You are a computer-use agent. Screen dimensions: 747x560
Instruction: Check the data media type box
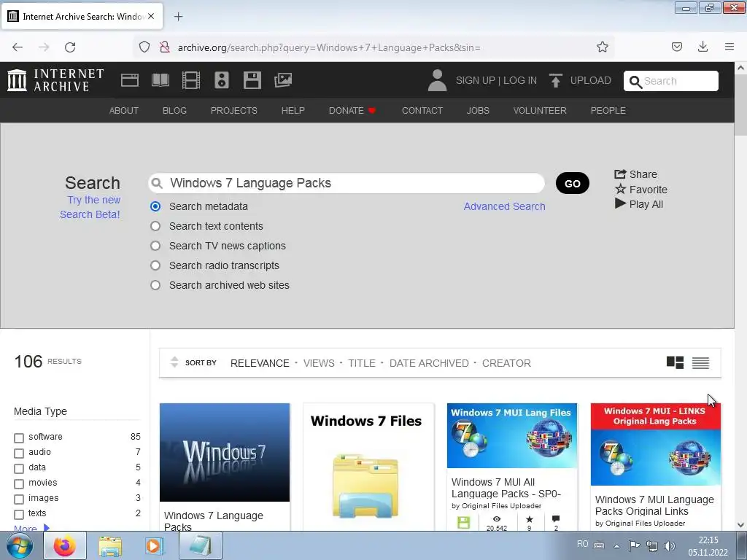pos(19,468)
